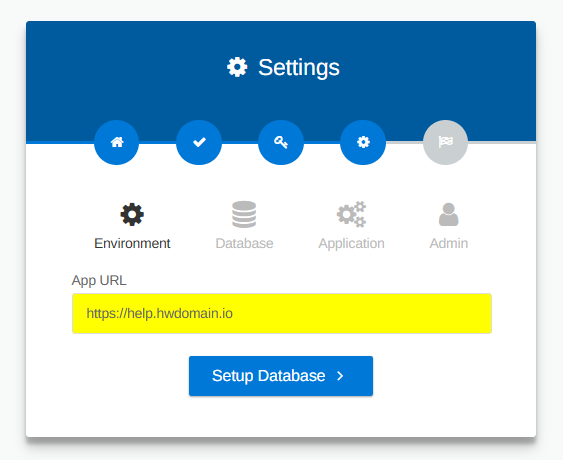The width and height of the screenshot is (563, 460).
Task: Jump to the gray flag finish step
Action: click(x=445, y=142)
